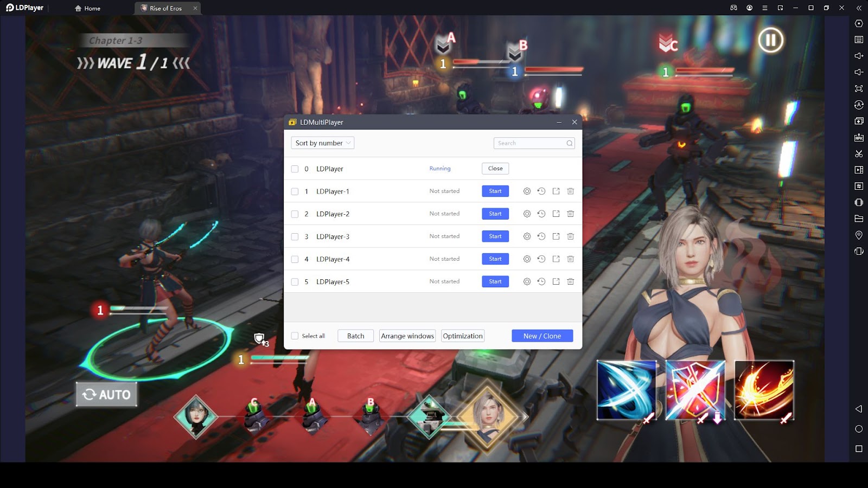Start the LDPlayer-3 instance

[495, 236]
